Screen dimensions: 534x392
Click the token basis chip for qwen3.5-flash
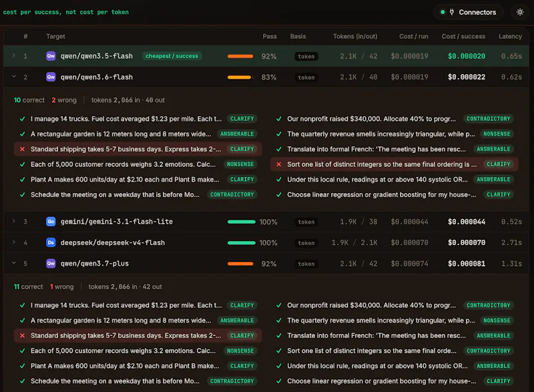pos(306,56)
